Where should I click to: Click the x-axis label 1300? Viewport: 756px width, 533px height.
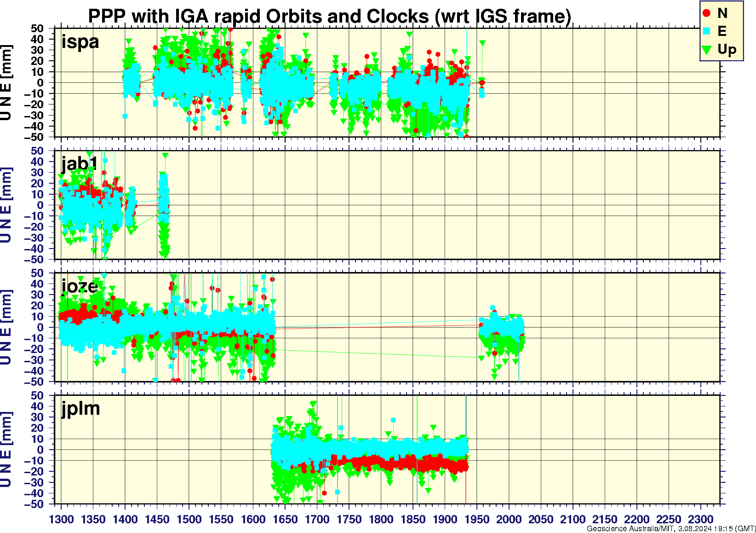pyautogui.click(x=61, y=519)
